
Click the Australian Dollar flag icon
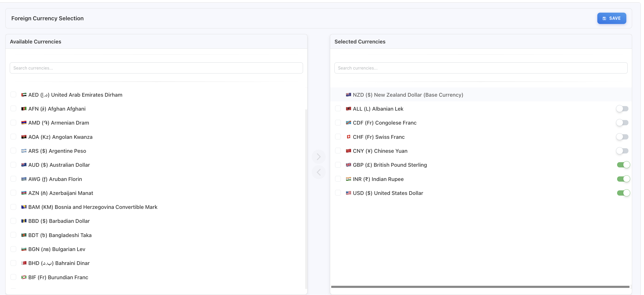click(x=24, y=165)
